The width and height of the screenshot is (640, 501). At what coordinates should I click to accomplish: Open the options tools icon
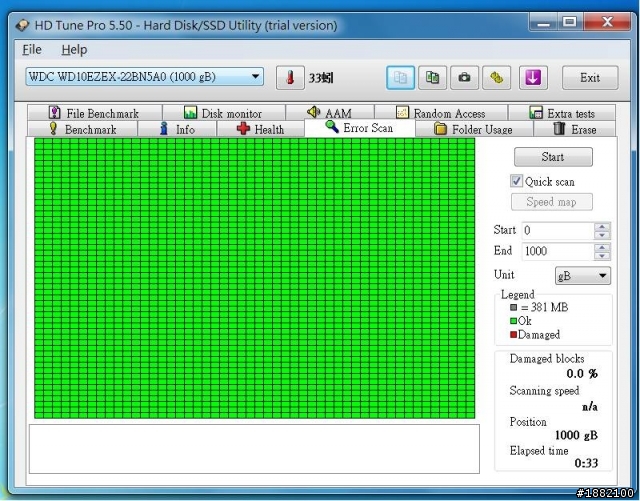coord(496,77)
